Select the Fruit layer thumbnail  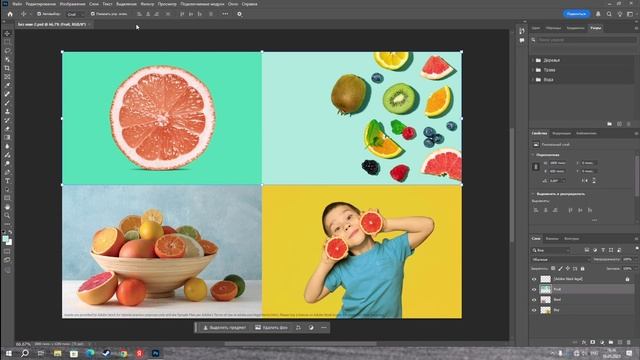tap(546, 289)
